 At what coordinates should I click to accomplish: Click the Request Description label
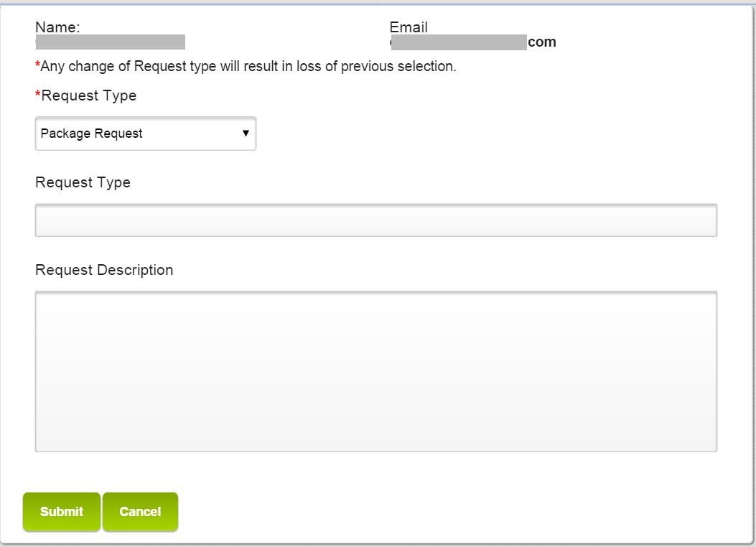tap(104, 270)
